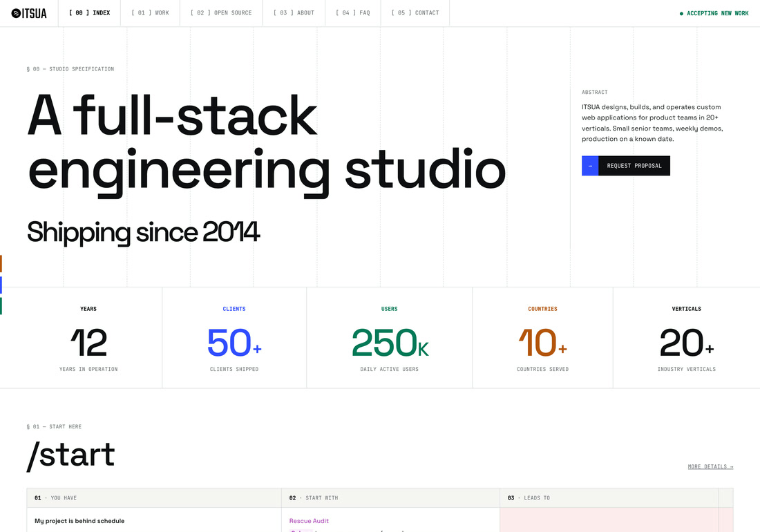
Task: Click the '12' years figure
Action: (x=88, y=343)
